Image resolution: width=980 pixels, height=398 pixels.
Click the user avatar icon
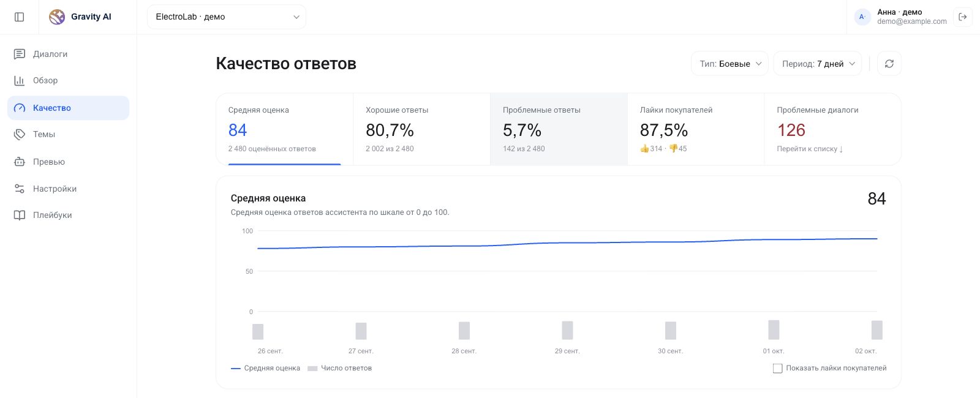862,17
